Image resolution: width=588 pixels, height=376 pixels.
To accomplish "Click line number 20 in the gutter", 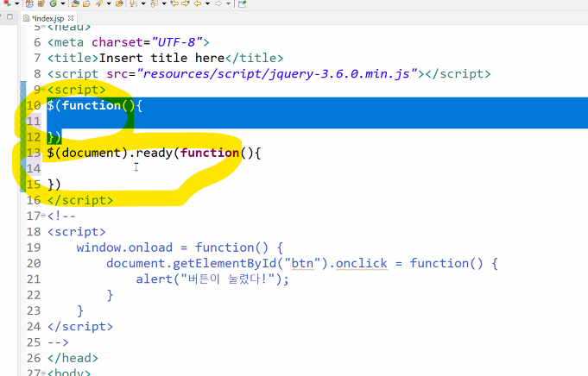I will (34, 263).
